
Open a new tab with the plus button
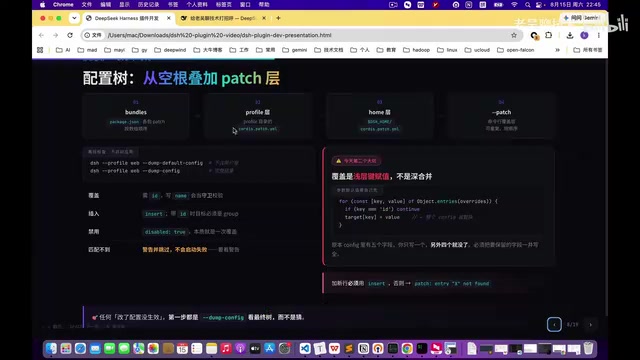tap(278, 18)
